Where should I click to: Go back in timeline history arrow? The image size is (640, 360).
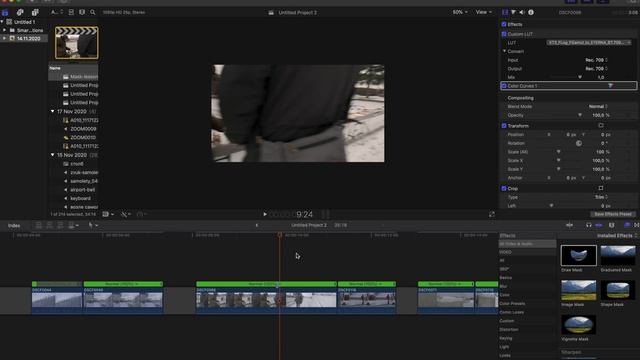[x=257, y=225]
